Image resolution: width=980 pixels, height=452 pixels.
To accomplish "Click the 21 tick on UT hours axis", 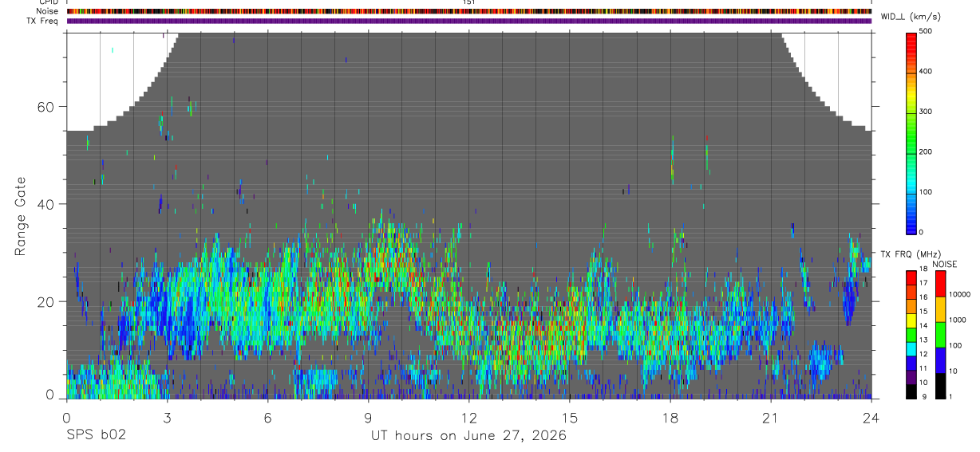I will [x=770, y=418].
